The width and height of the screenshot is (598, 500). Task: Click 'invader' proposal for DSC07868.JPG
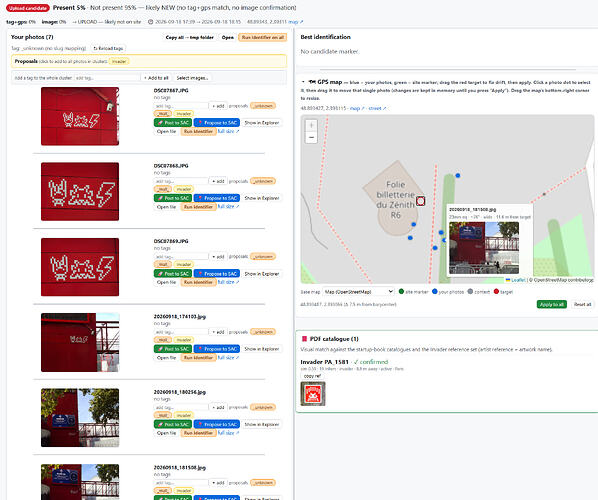click(x=183, y=189)
